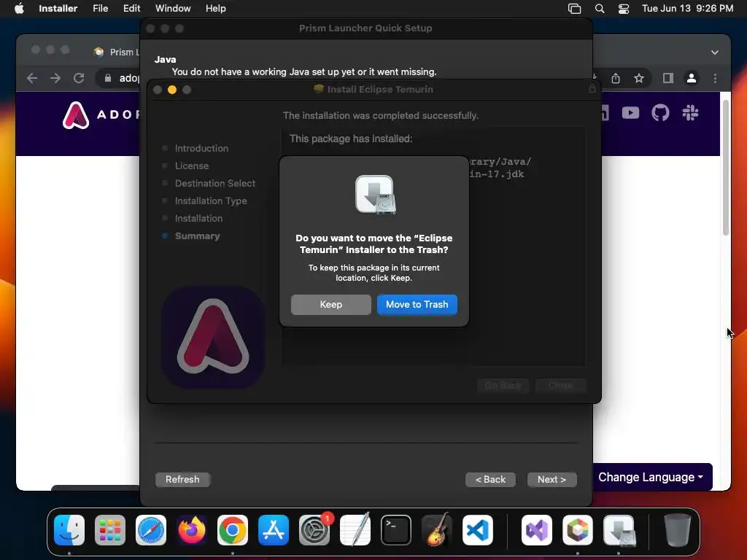Screen dimensions: 747x560
Task: Open System Settings from the Dock
Action: click(x=314, y=530)
